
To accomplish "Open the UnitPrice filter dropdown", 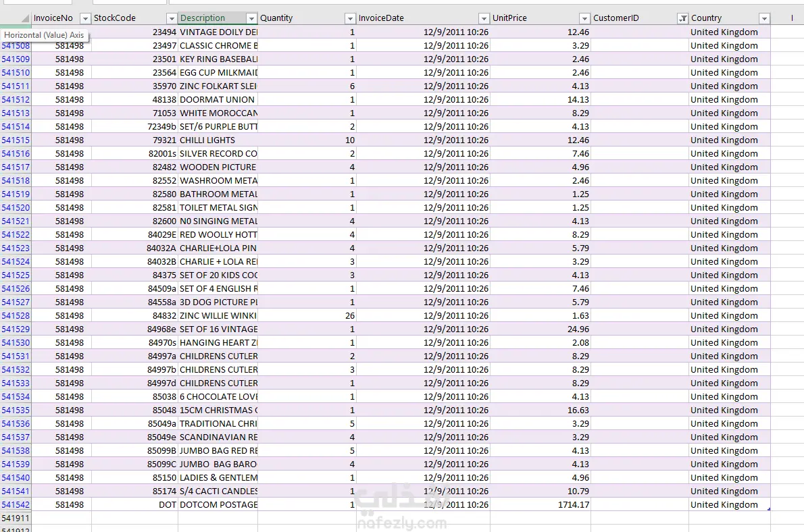I will pyautogui.click(x=584, y=18).
